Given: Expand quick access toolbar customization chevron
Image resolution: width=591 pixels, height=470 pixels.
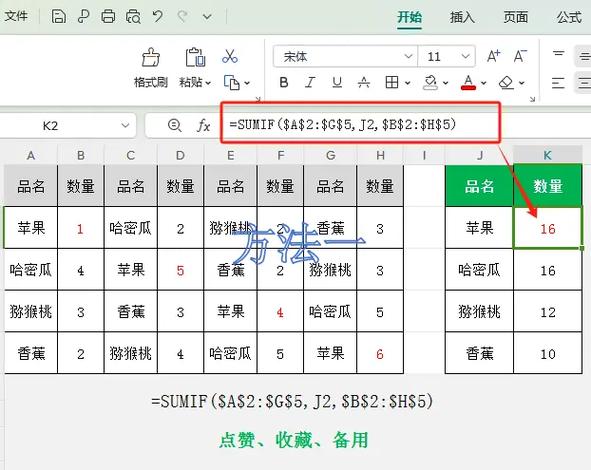Looking at the screenshot, I should click(207, 17).
